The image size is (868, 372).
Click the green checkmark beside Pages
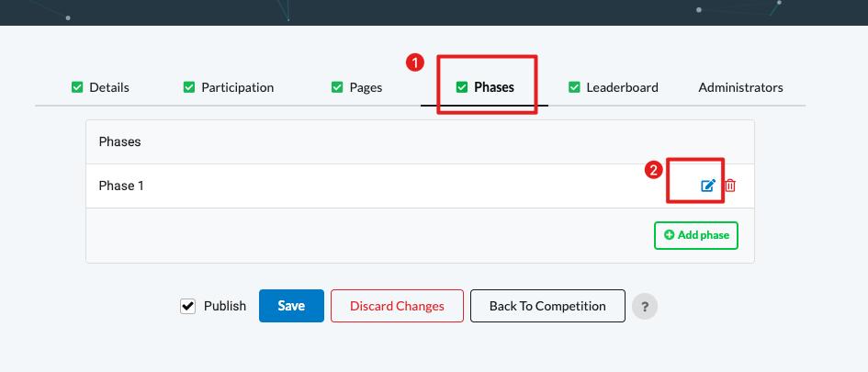point(337,87)
